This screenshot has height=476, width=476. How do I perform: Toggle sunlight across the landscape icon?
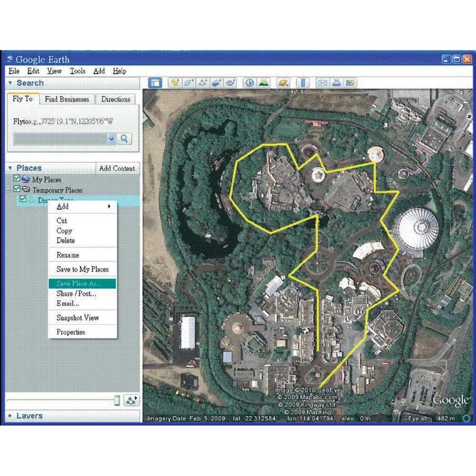(x=263, y=83)
